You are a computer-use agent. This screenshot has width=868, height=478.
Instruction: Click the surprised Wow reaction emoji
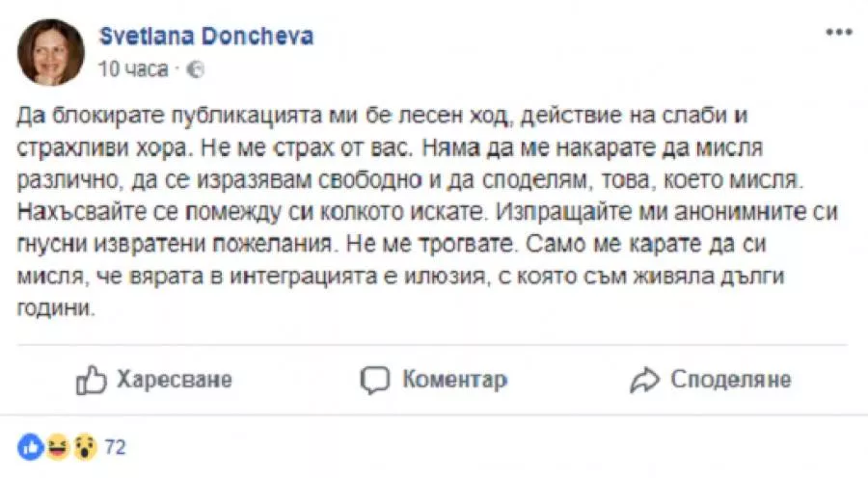84,447
